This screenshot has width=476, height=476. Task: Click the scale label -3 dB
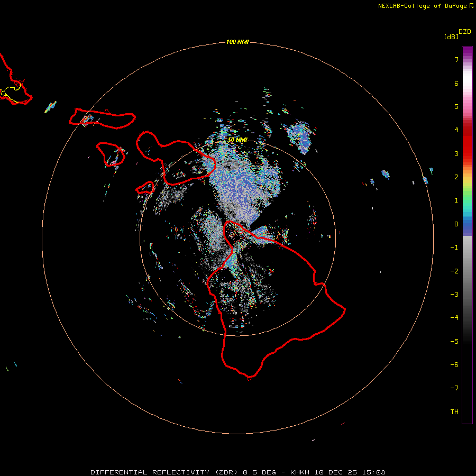(x=454, y=295)
